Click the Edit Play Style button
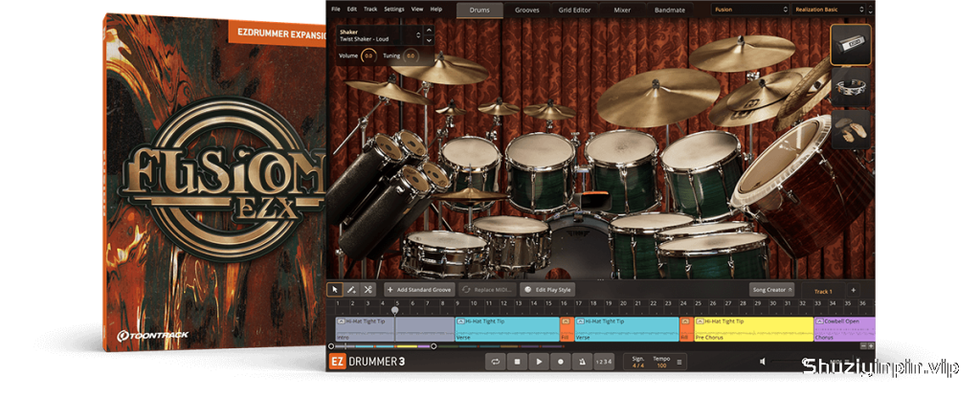980x398 pixels. pyautogui.click(x=546, y=289)
